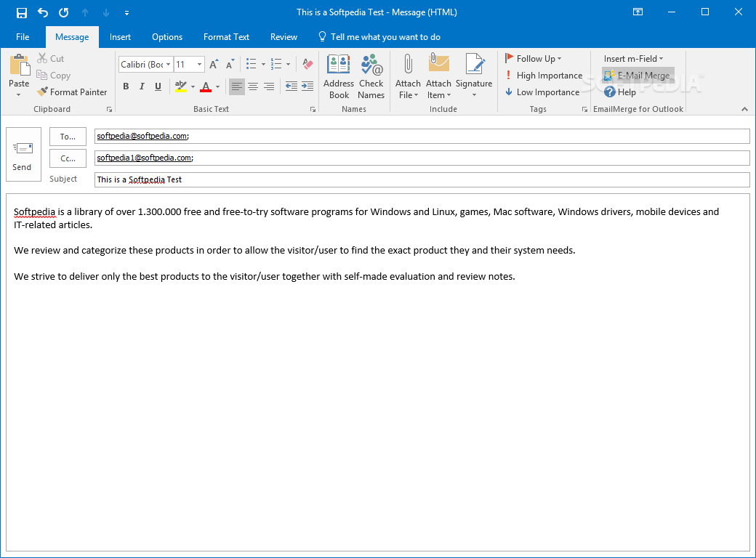
Task: Activate the Format Painter
Action: (x=72, y=92)
